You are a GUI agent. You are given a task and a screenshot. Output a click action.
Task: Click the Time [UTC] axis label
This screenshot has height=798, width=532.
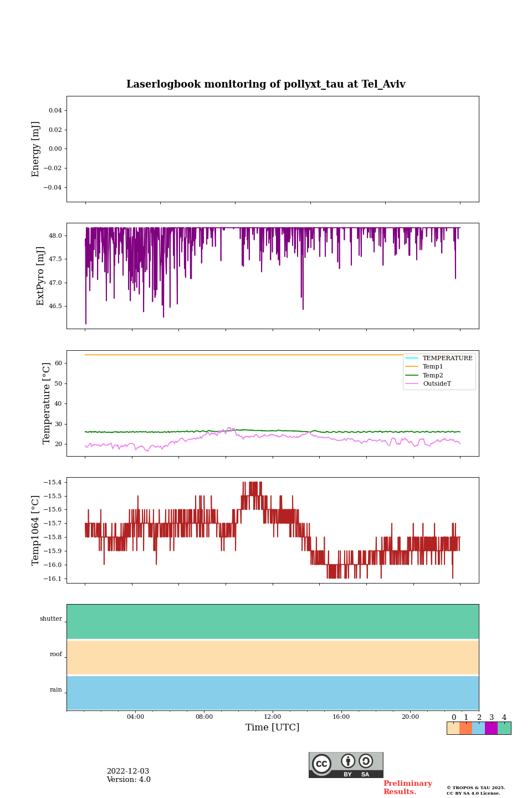(x=273, y=728)
